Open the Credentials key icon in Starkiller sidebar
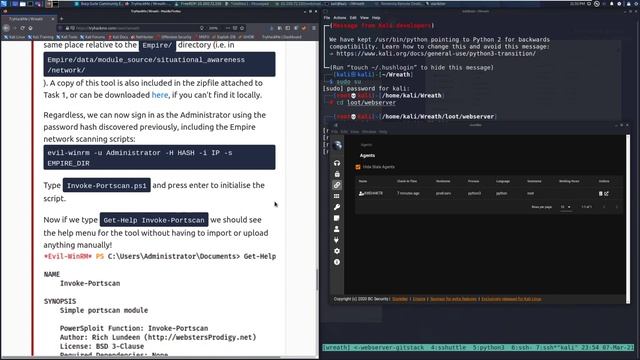640x360 pixels. pos(337,207)
